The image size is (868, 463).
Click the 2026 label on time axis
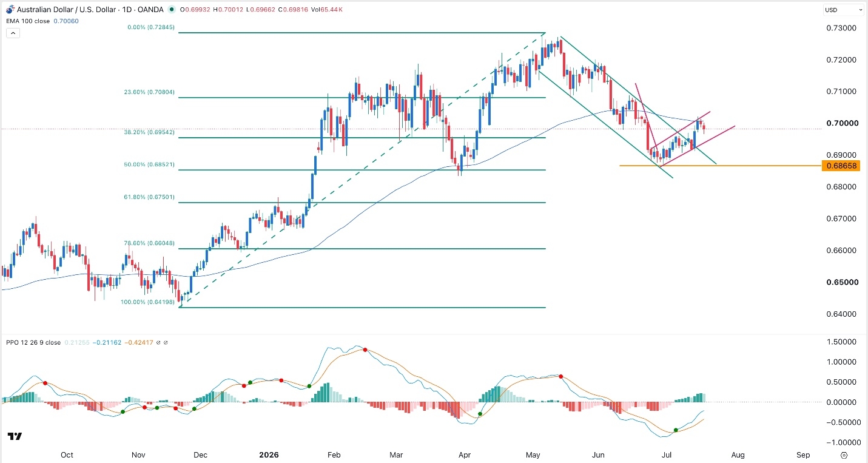click(x=267, y=455)
